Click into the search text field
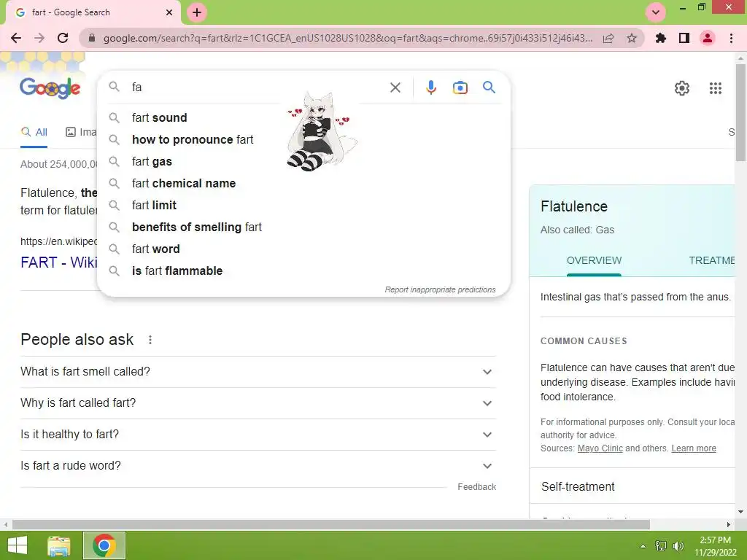 [x=258, y=87]
